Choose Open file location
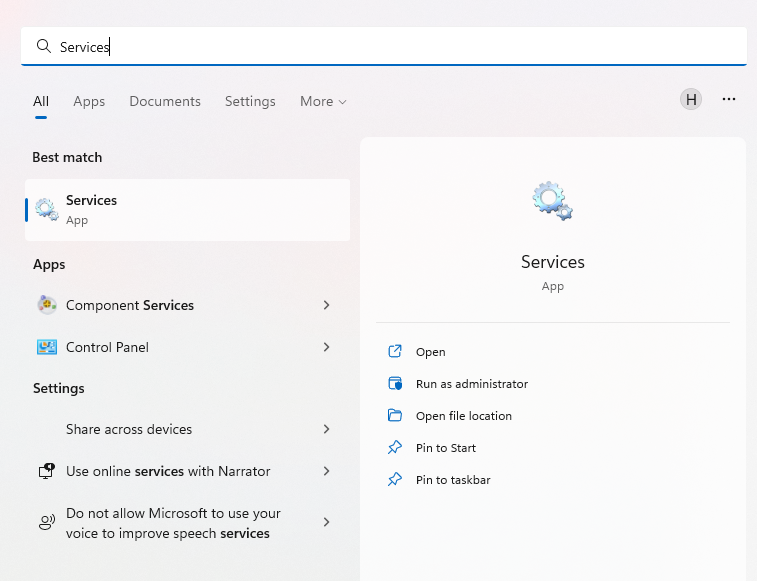757x581 pixels. [x=463, y=416]
